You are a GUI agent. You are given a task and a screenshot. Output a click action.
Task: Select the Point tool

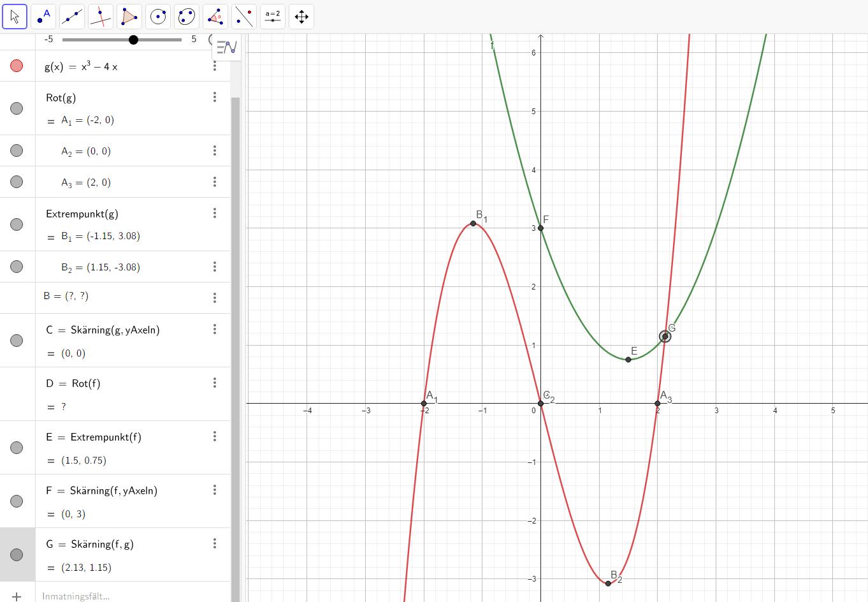click(43, 17)
